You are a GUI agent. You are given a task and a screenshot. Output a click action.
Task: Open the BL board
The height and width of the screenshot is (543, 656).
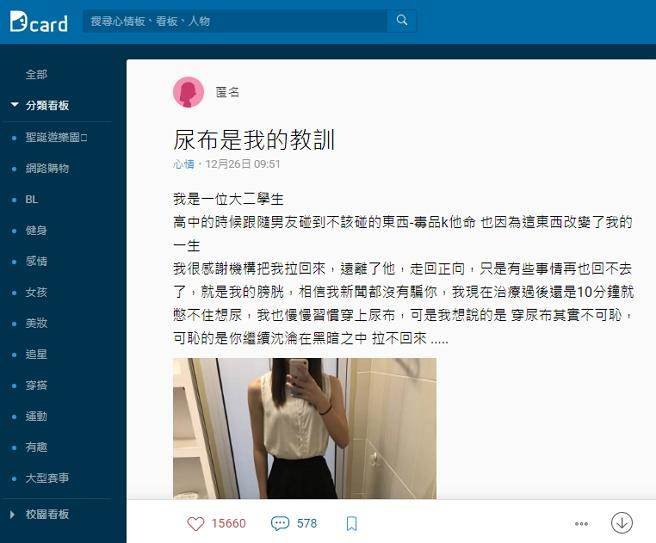(32, 200)
